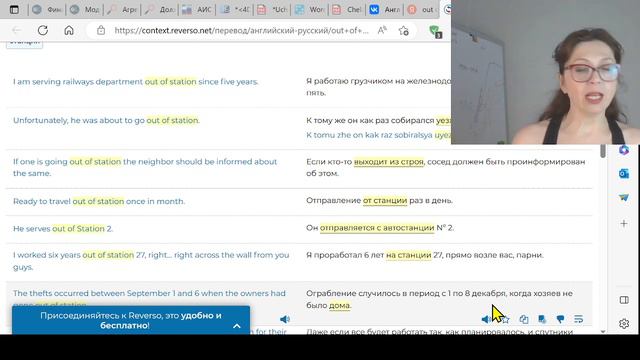View site security info padlock
Viewport: 640px width, 360px height.
(x=101, y=30)
